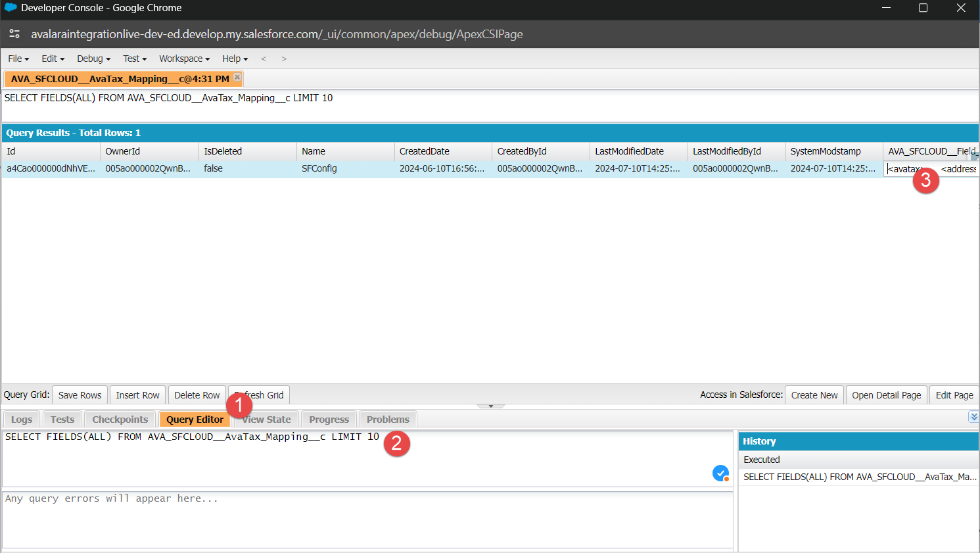Screen dimensions: 980x553
Task: Click the blue checkmark icon in query editor
Action: (720, 473)
